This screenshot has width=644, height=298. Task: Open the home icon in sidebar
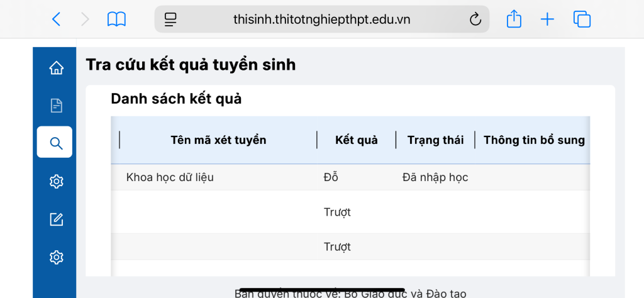point(56,68)
